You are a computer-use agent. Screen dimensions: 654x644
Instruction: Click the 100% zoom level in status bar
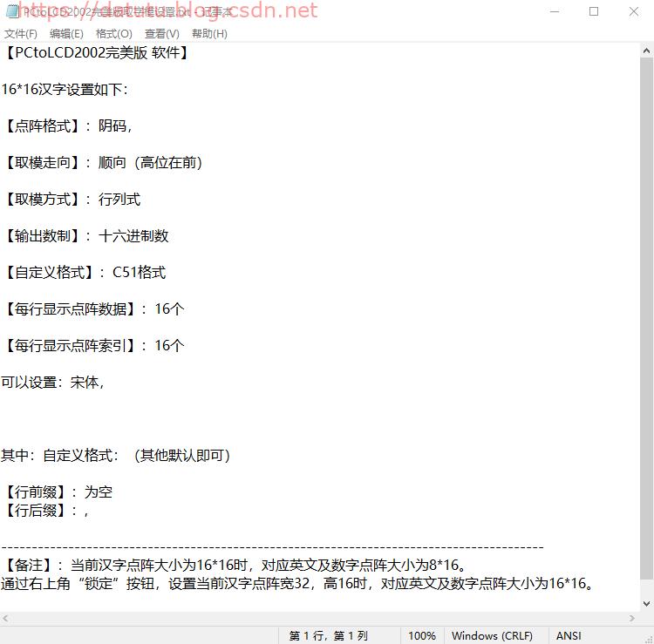pyautogui.click(x=421, y=636)
